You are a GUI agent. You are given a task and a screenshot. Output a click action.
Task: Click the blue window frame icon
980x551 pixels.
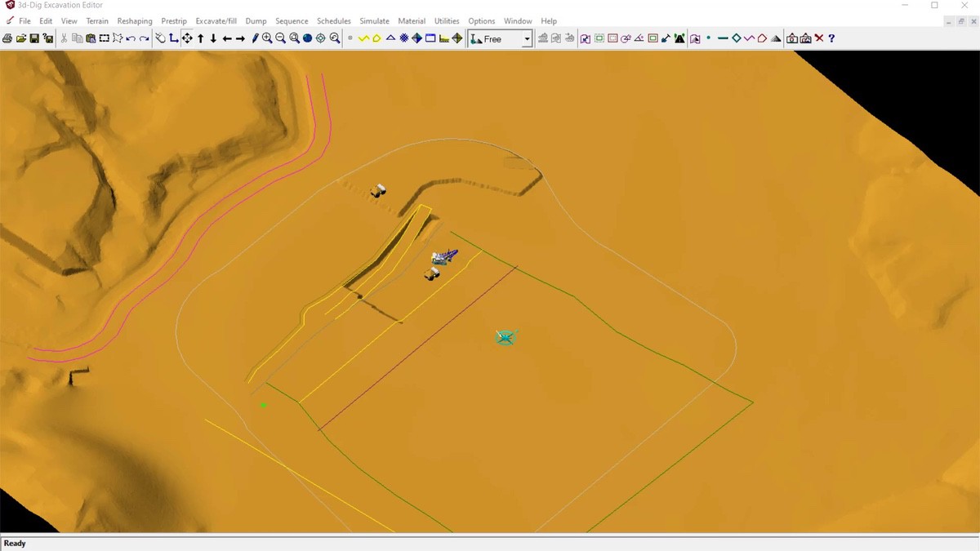click(x=430, y=38)
